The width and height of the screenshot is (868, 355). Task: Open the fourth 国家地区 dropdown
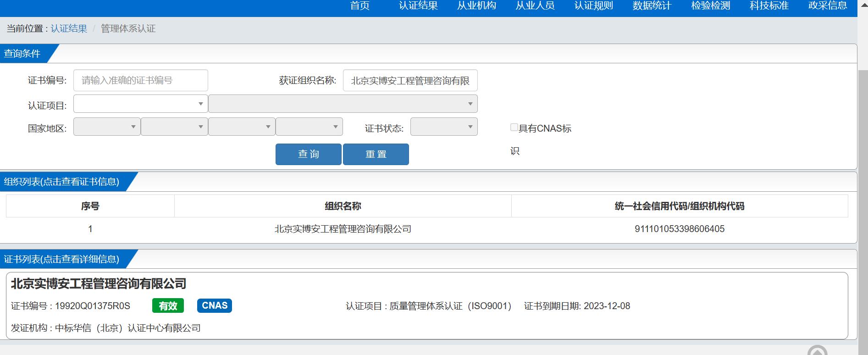pos(309,127)
